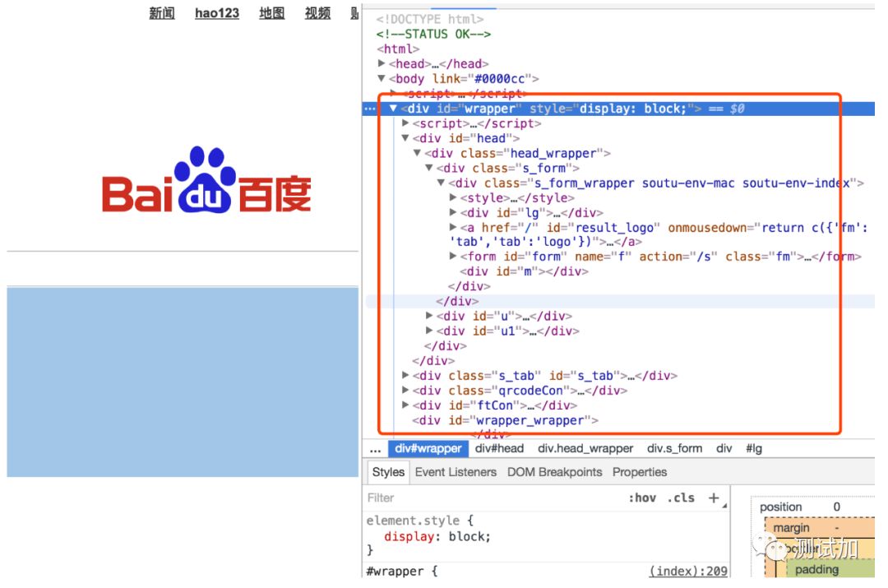Image resolution: width=888 pixels, height=588 pixels.
Task: Toggle element state with the ":hov" icon
Action: click(x=645, y=498)
